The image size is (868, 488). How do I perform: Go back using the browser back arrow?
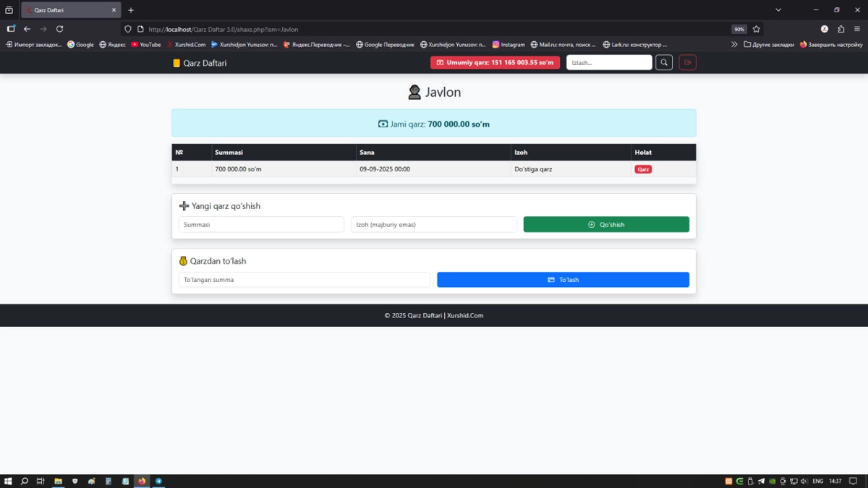click(x=27, y=29)
